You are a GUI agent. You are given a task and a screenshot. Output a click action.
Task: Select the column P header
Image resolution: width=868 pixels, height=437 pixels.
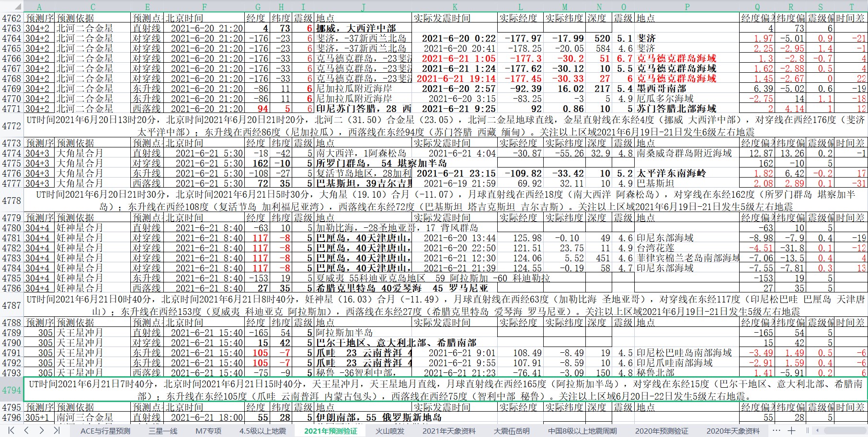click(687, 7)
